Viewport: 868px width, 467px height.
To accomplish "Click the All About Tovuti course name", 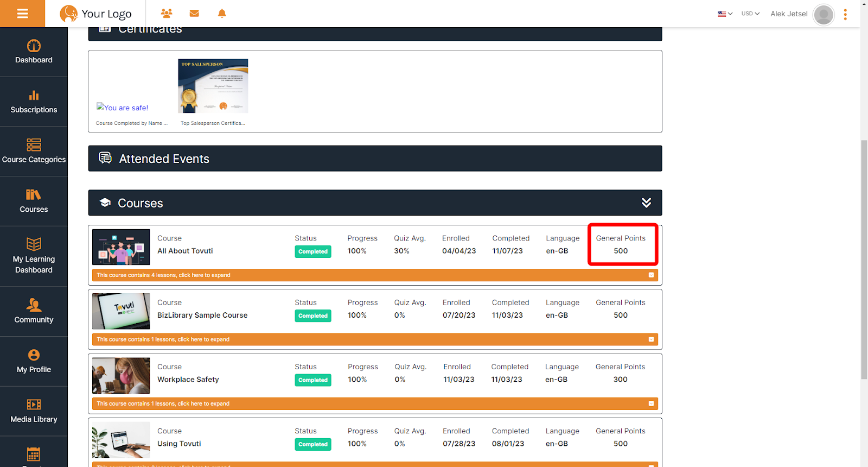I will pos(185,251).
